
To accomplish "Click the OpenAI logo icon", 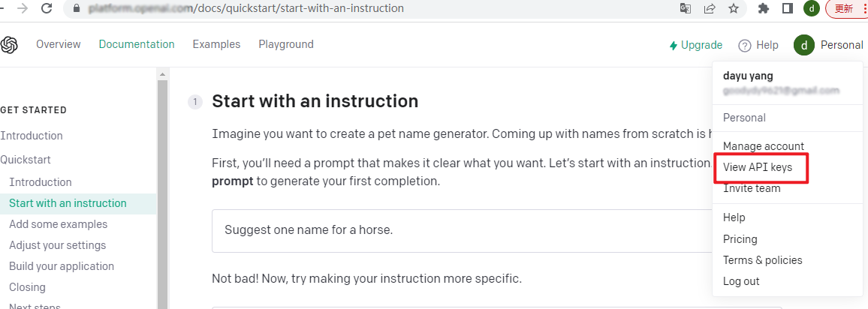I will [9, 45].
